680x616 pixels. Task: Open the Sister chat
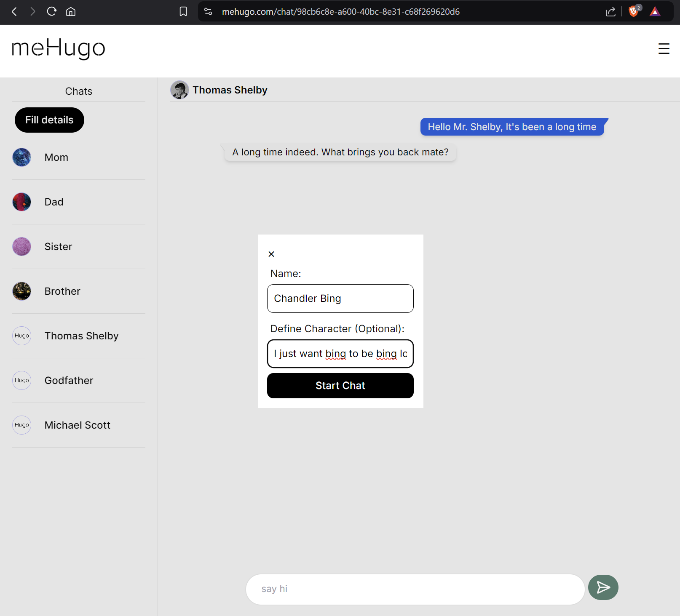click(x=79, y=247)
